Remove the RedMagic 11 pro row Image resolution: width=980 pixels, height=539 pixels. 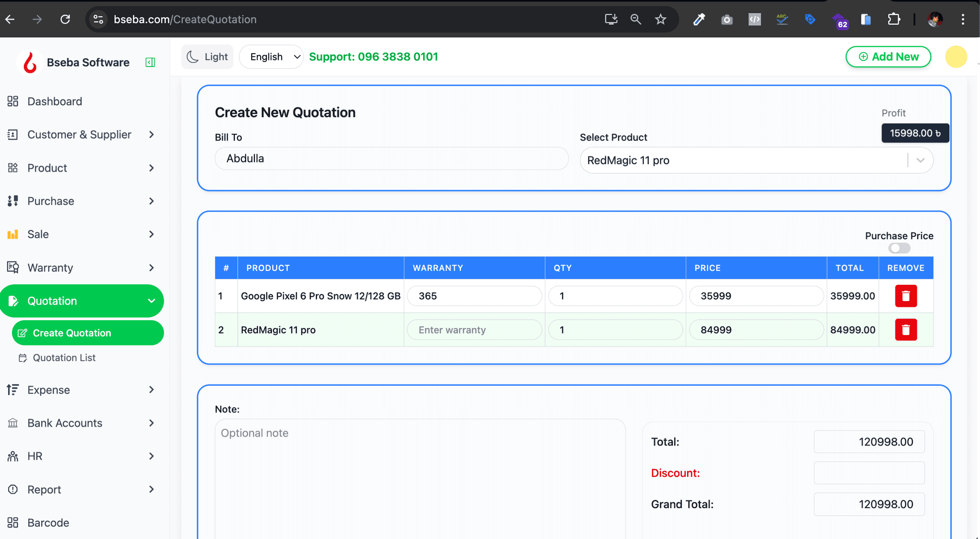[905, 330]
